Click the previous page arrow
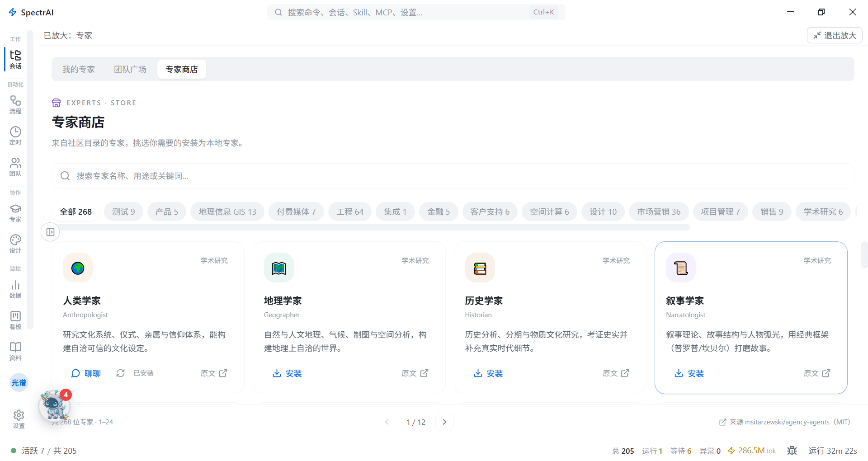Image resolution: width=868 pixels, height=461 pixels. 387,422
